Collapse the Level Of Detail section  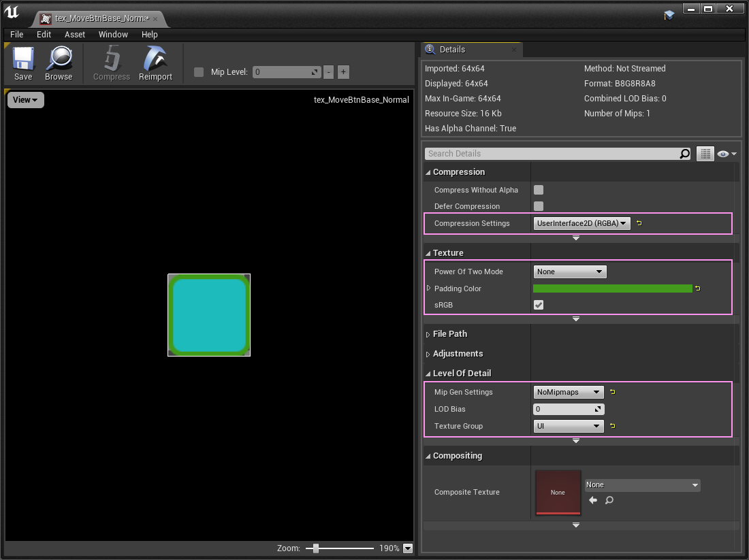[428, 374]
